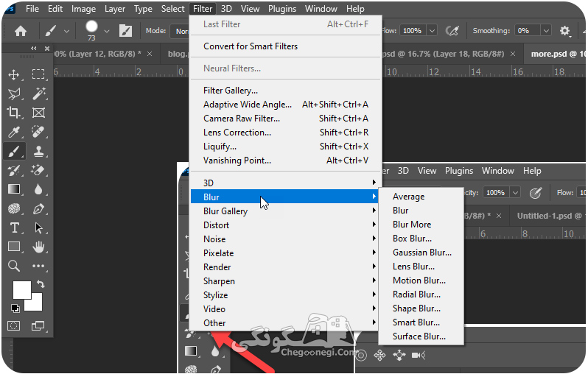Image resolution: width=588 pixels, height=374 pixels.
Task: Expand the Sharpen submenu
Action: [x=284, y=281]
